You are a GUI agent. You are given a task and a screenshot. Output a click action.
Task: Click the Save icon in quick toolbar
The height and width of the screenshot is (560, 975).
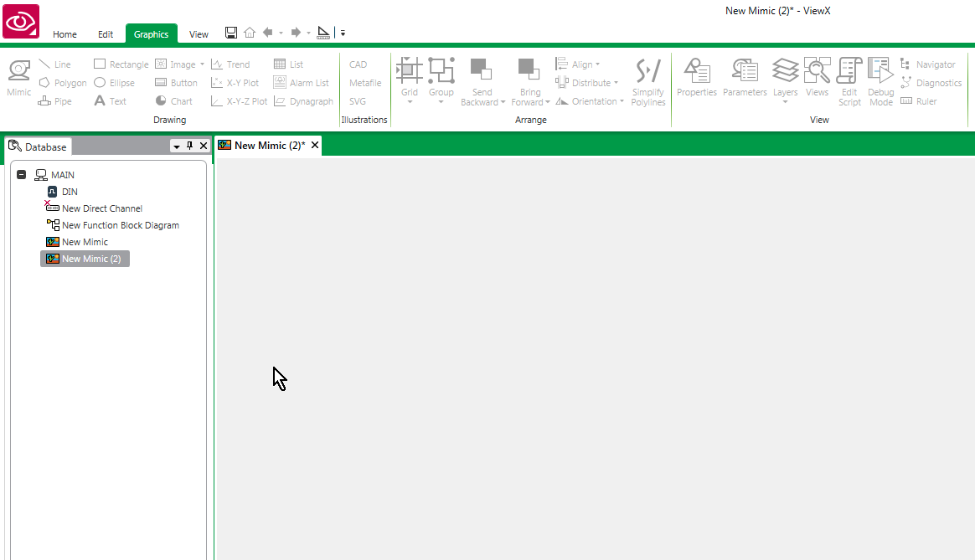pos(230,33)
